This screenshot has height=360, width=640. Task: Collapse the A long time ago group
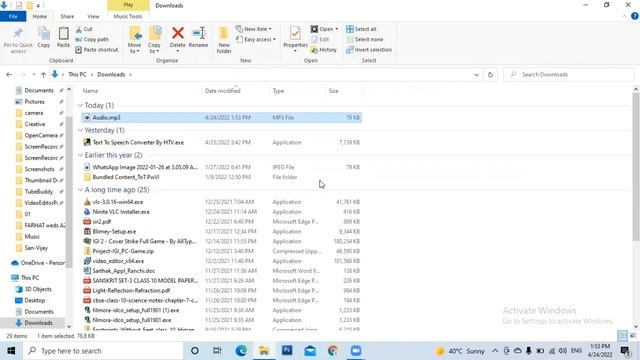80,190
